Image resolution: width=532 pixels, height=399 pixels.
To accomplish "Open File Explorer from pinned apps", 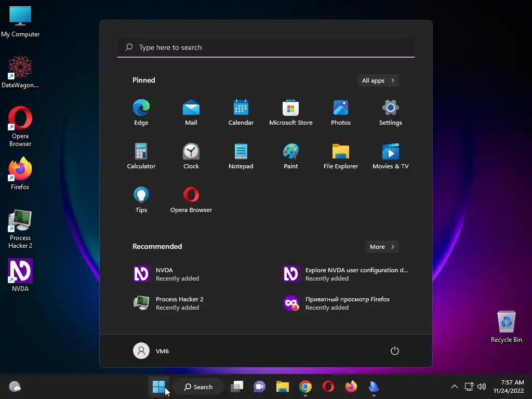I will [x=341, y=156].
